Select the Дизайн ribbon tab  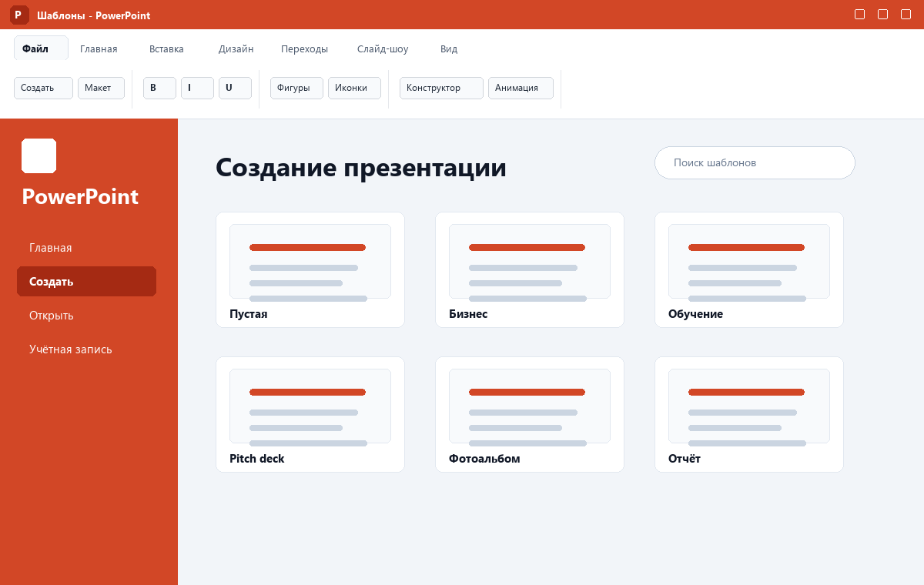pos(236,48)
